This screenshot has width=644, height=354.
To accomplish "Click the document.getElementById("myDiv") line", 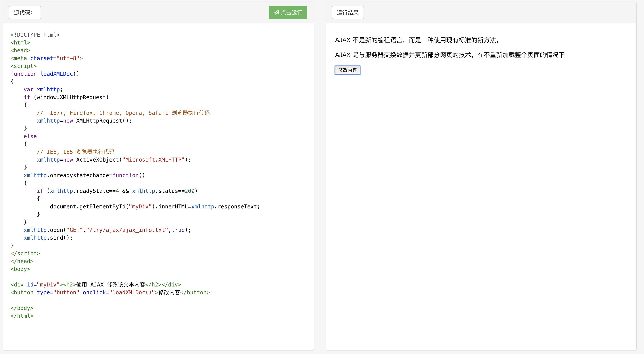I will pyautogui.click(x=155, y=207).
